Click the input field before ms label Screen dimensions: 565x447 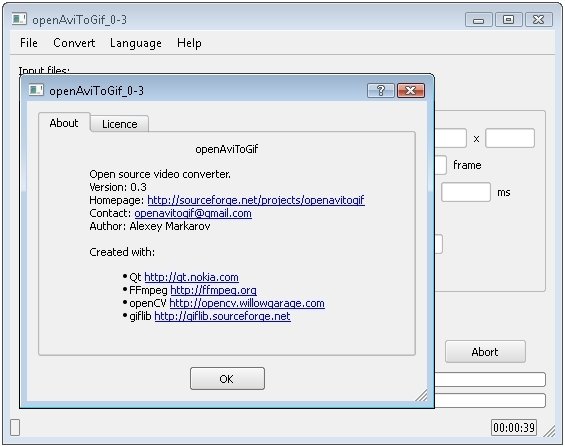pos(466,192)
